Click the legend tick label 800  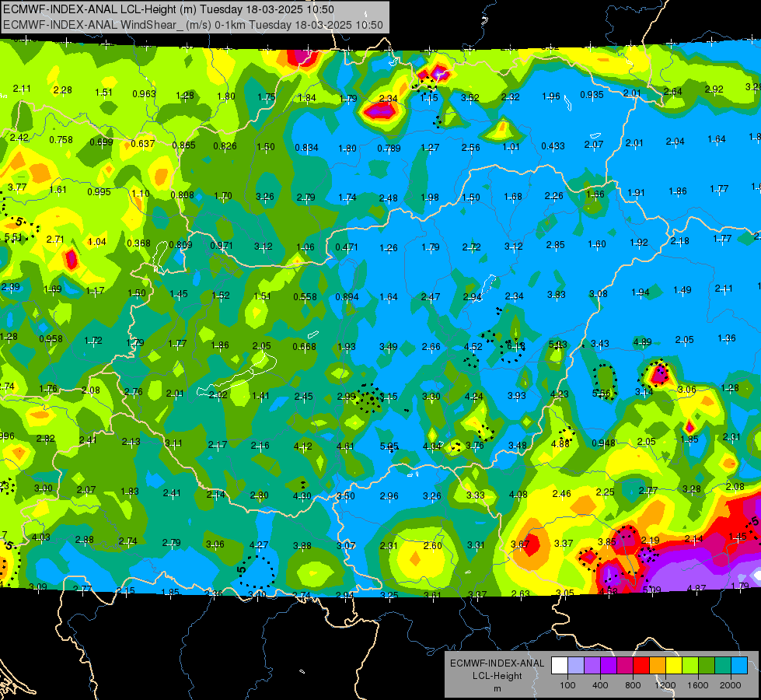pyautogui.click(x=633, y=685)
